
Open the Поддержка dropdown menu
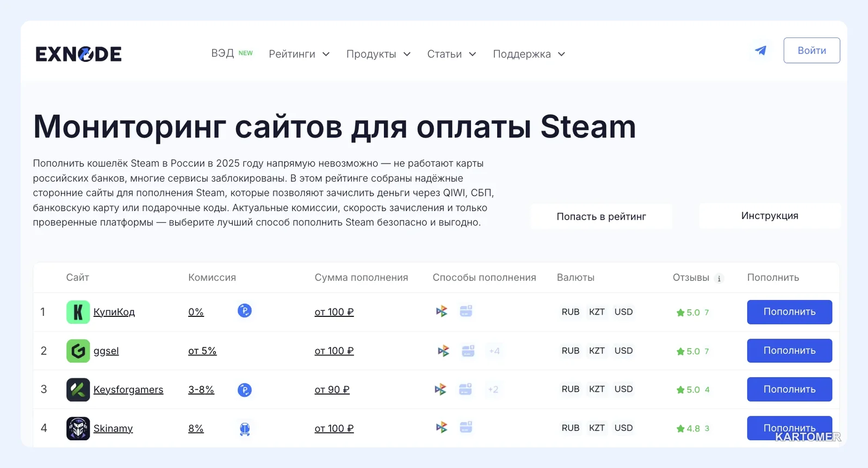[529, 54]
